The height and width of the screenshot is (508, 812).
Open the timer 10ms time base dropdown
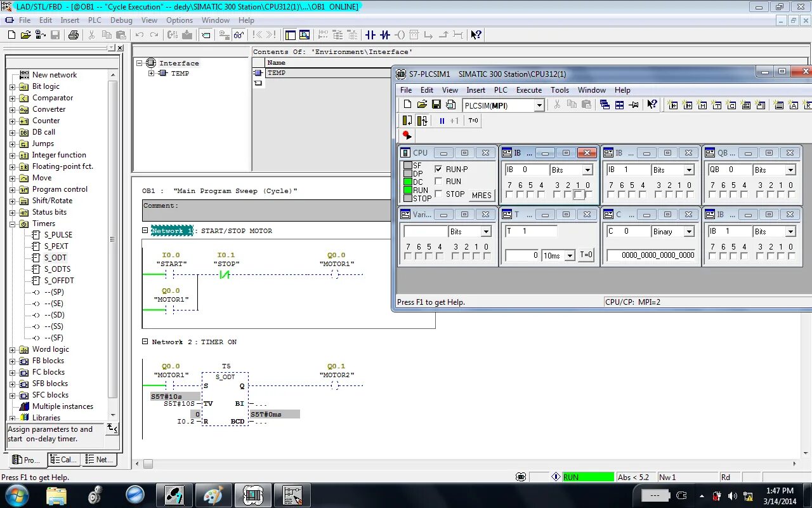click(x=570, y=255)
